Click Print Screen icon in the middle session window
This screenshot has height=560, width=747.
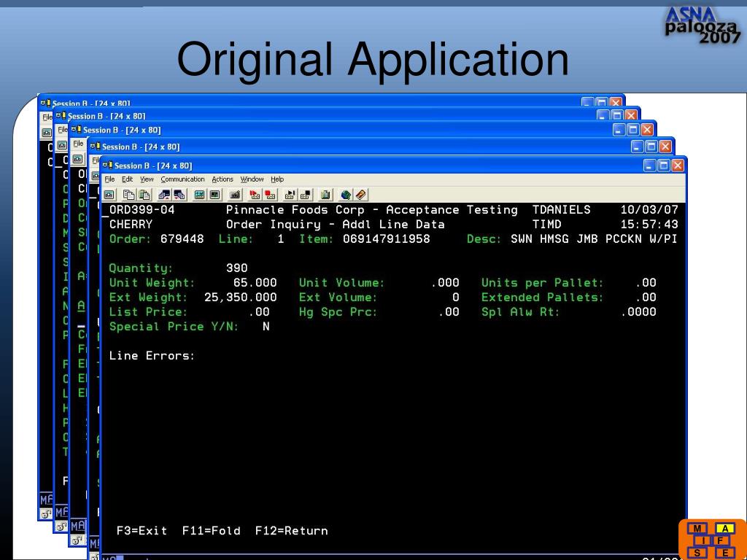pos(78,159)
